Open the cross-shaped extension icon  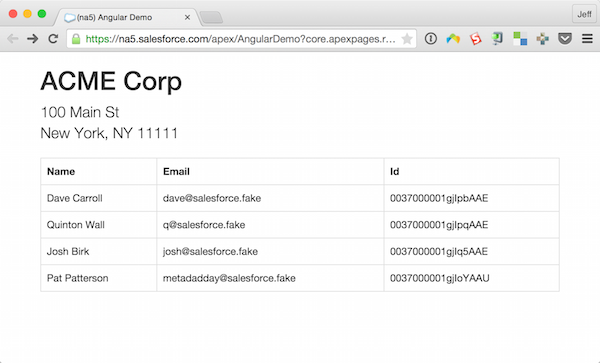[x=543, y=39]
